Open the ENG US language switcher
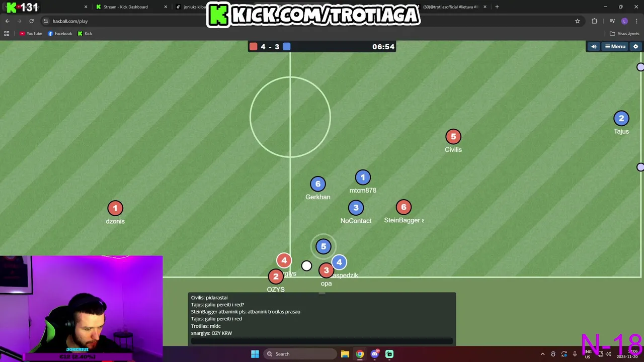Viewport: 644px width, 362px height. click(x=588, y=354)
